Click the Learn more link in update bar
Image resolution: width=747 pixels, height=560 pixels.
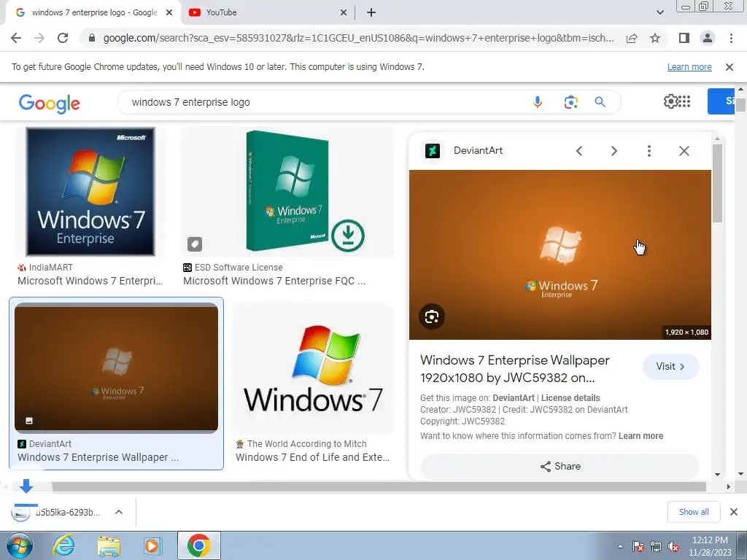tap(689, 67)
